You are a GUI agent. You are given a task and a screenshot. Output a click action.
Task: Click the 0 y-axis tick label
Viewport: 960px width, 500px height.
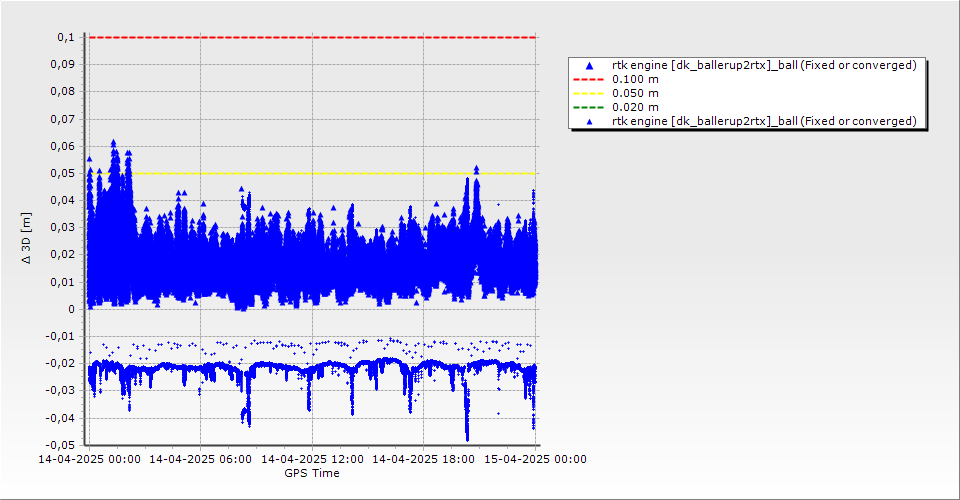pos(72,309)
